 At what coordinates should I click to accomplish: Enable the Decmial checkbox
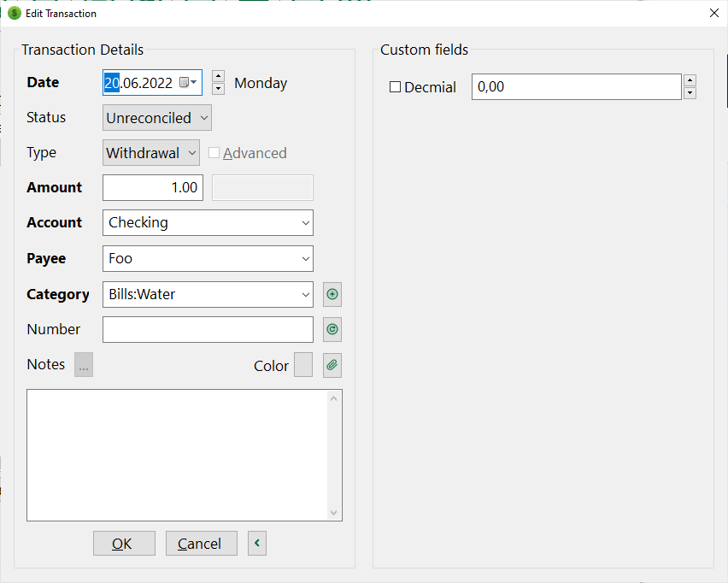pyautogui.click(x=395, y=87)
